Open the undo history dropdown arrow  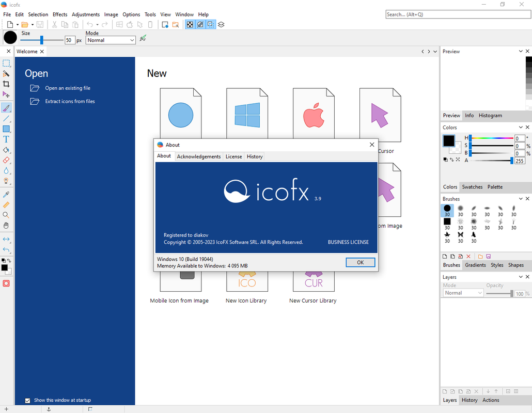pos(97,24)
